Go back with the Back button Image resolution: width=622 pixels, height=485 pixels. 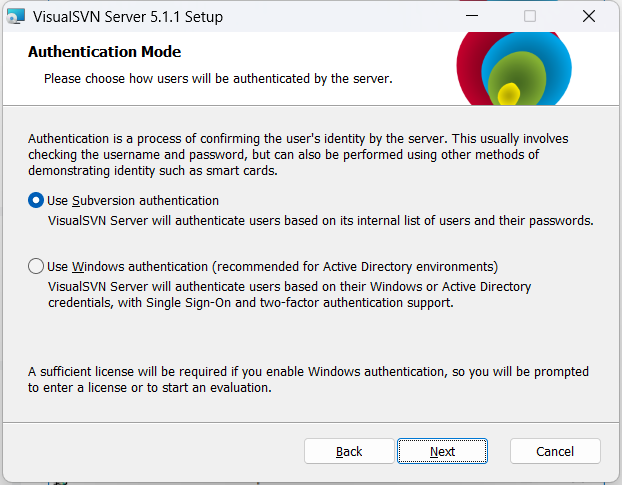(349, 451)
